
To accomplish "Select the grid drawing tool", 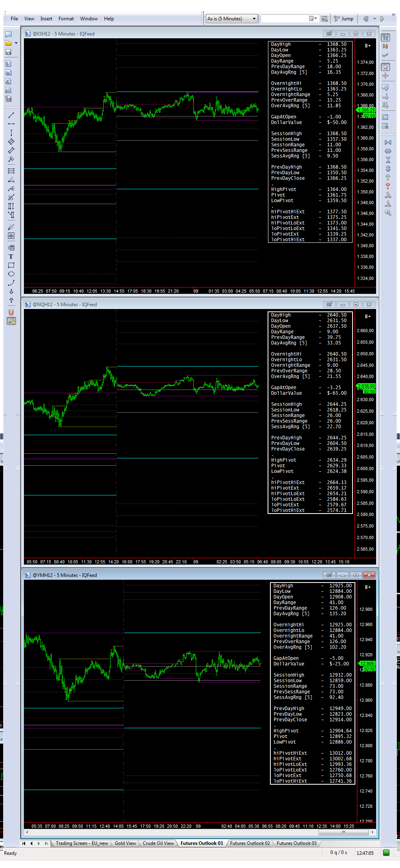I will [11, 236].
